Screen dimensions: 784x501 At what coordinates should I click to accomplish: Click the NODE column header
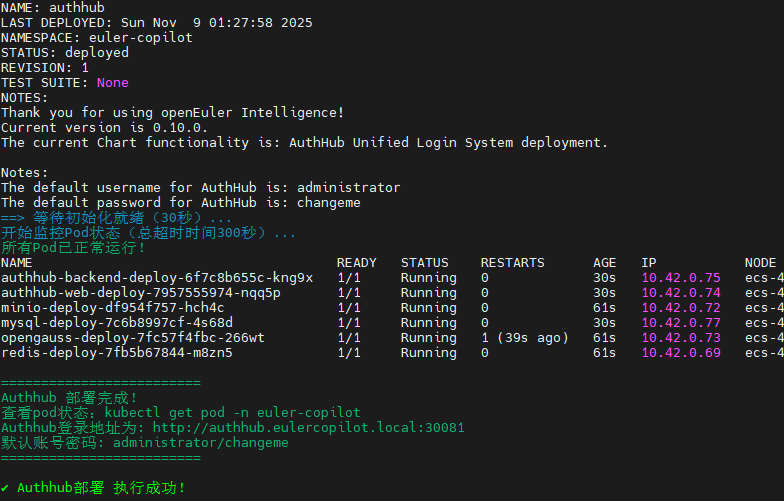click(760, 263)
